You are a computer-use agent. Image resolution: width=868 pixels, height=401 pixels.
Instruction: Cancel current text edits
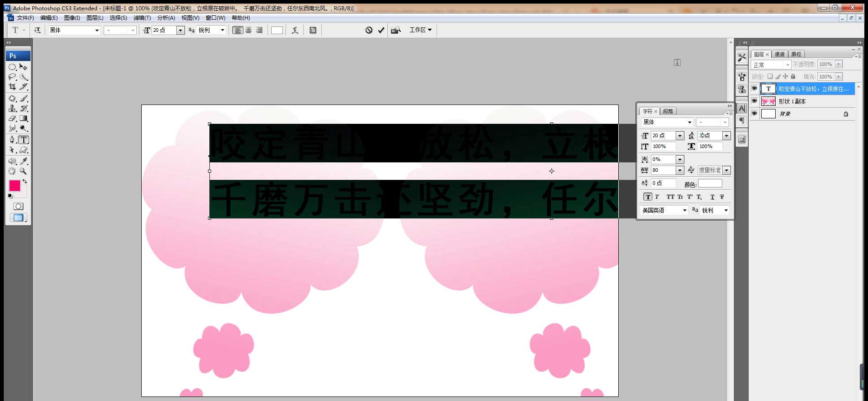[x=369, y=30]
